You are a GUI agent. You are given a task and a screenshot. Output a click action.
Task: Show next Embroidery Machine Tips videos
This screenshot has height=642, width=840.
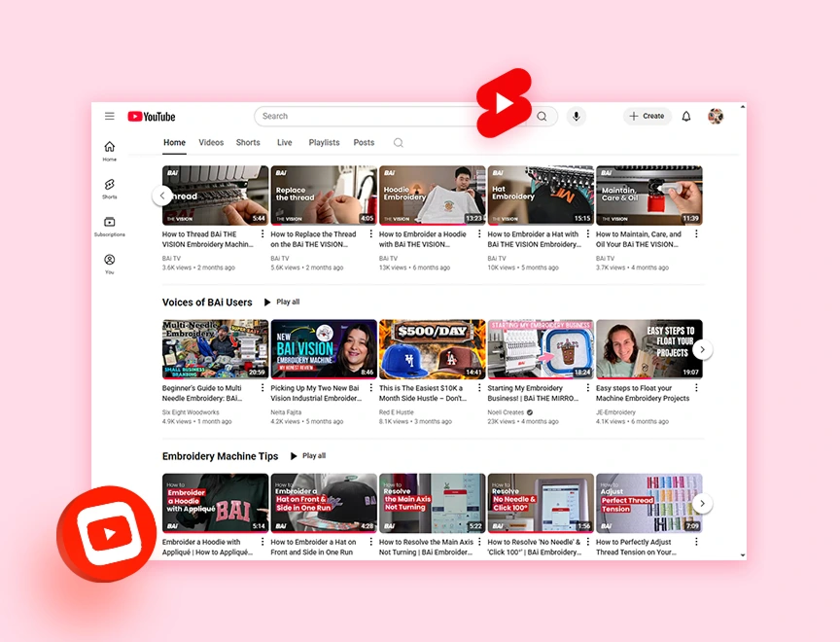click(702, 503)
